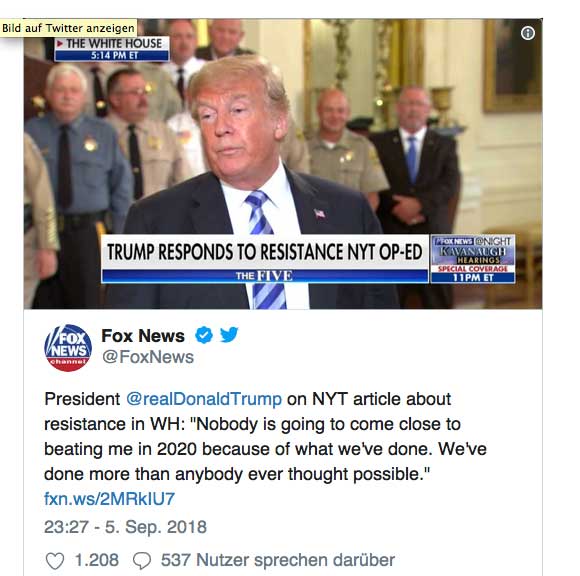
Task: Click the speech bubble reply icon
Action: (x=142, y=560)
